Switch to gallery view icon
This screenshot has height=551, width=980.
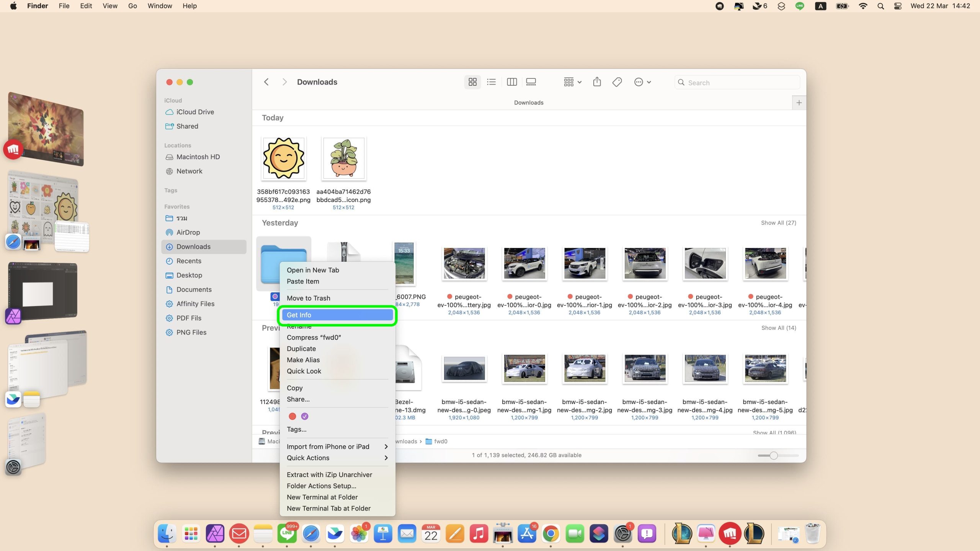pos(531,82)
